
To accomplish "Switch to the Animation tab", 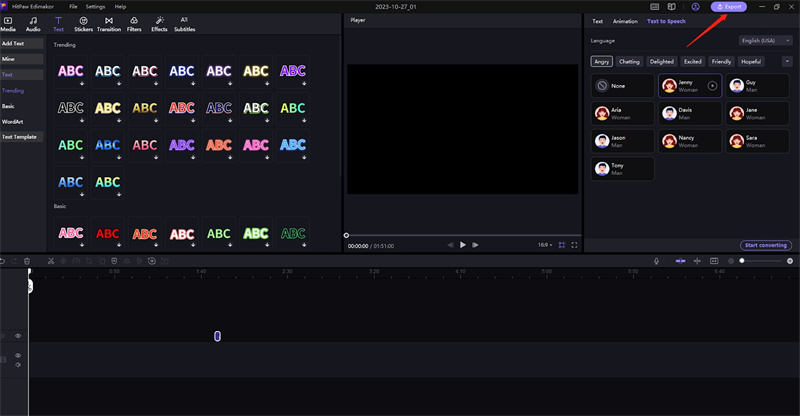I will (624, 20).
